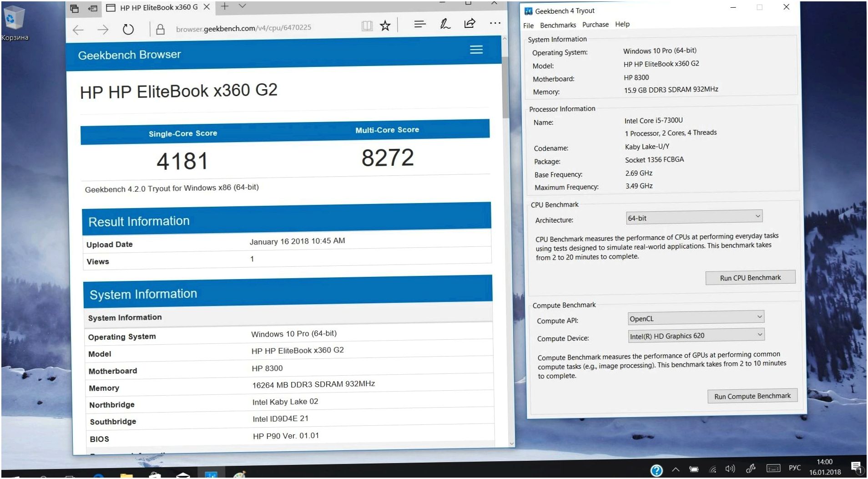This screenshot has height=479, width=868.
Task: Minimize the Geekbench 4 Tryout window
Action: pos(733,8)
